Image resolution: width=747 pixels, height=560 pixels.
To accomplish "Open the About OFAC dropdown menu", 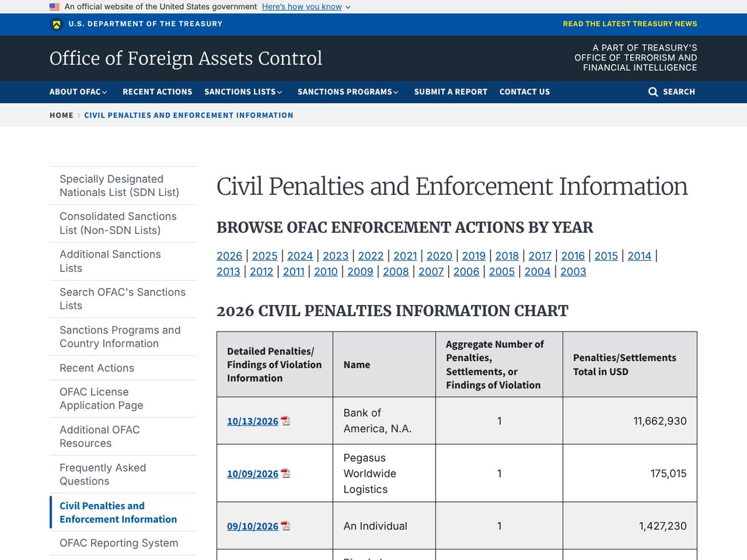I will click(x=78, y=91).
